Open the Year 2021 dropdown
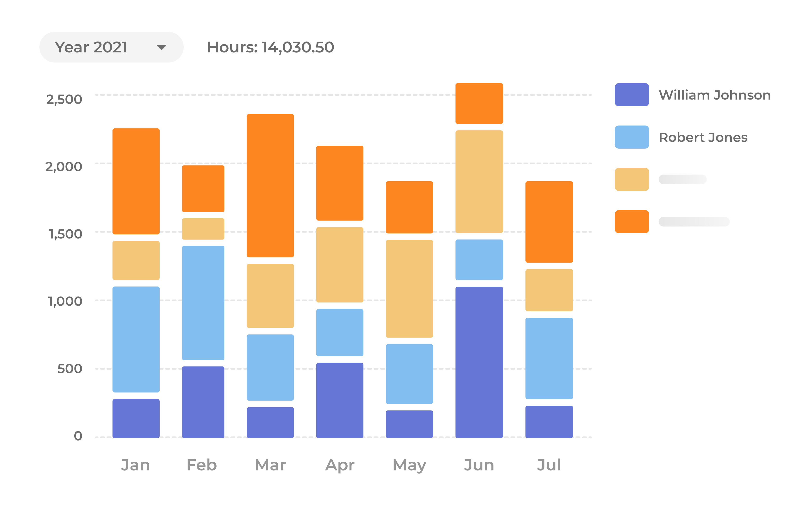 point(111,47)
